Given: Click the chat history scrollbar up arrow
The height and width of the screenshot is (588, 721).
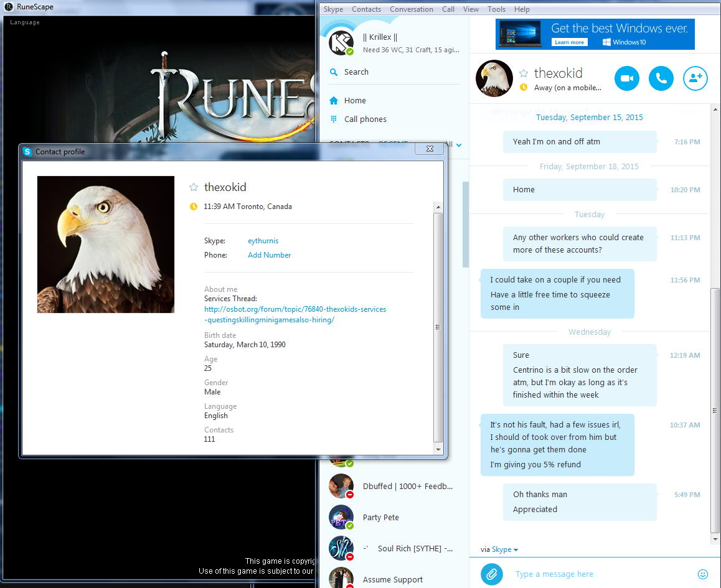Looking at the screenshot, I should coord(715,110).
